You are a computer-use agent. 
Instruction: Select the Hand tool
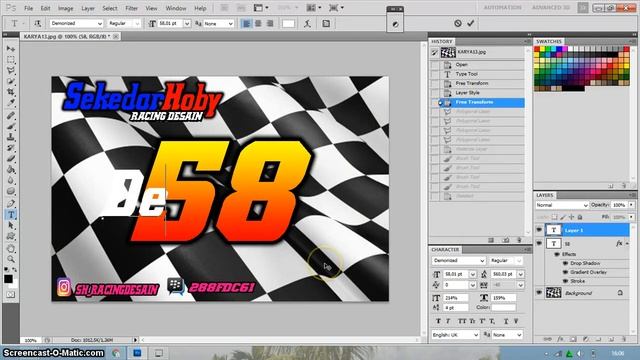11,248
